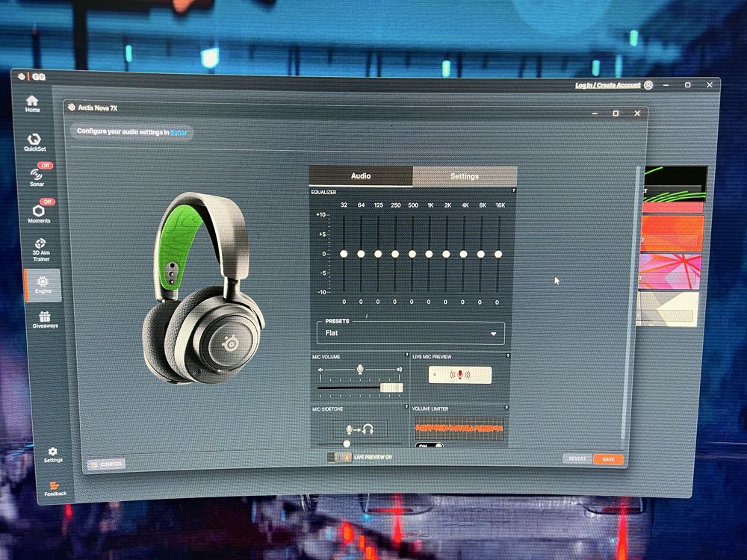Open the Presets Flat dropdown
This screenshot has height=560, width=747.
[x=410, y=333]
